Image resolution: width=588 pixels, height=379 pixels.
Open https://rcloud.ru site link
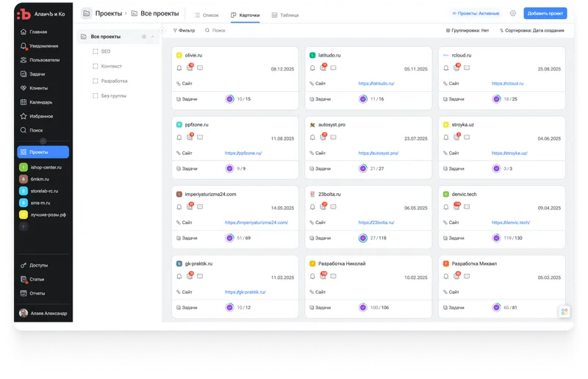pos(507,84)
